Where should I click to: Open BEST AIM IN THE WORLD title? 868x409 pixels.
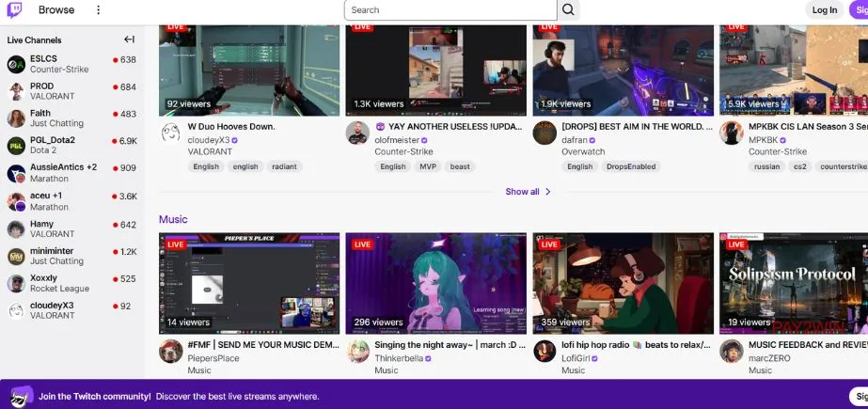[638, 127]
